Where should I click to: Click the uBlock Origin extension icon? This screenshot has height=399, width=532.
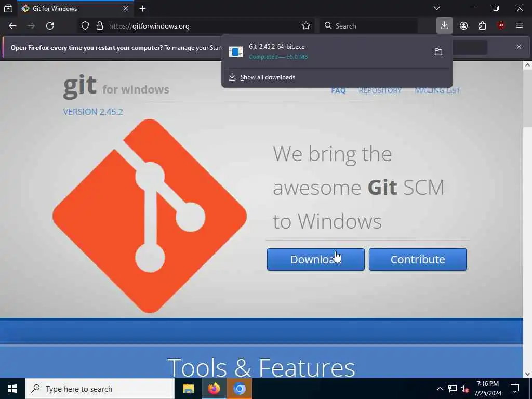(x=501, y=26)
